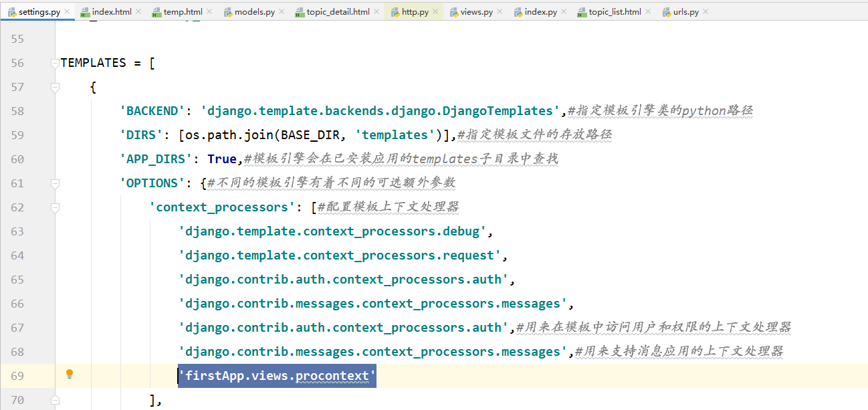This screenshot has width=868, height=410.
Task: Click line number 56 in the gutter
Action: tap(17, 63)
